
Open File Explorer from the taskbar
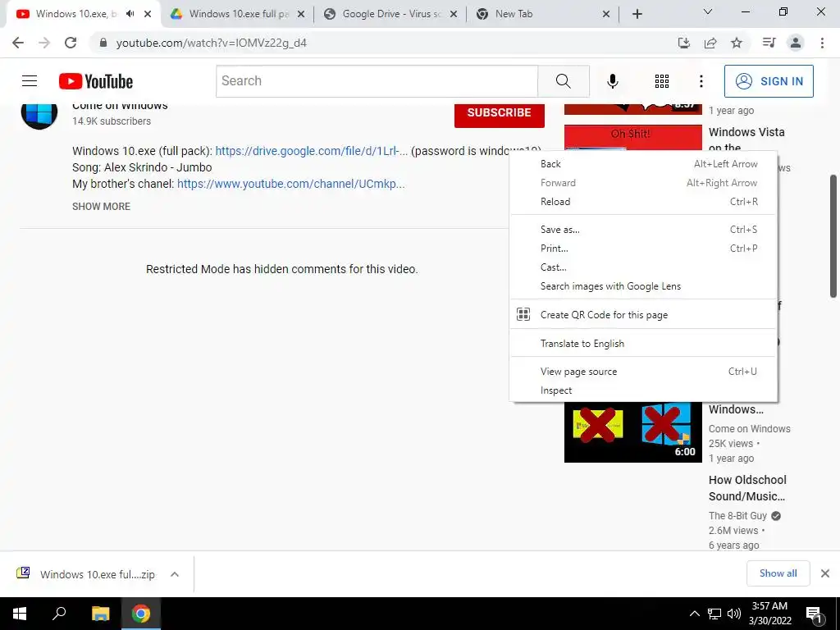click(x=100, y=614)
